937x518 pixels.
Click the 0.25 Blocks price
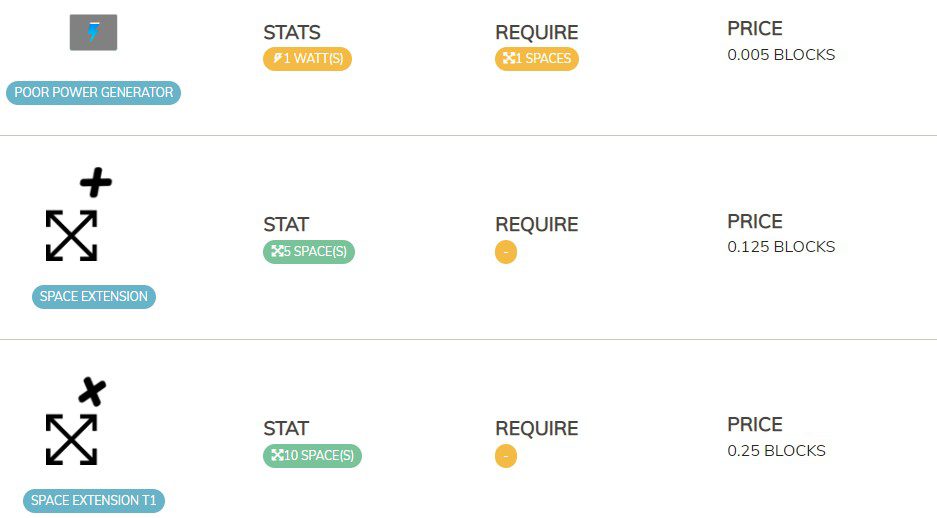click(x=776, y=451)
